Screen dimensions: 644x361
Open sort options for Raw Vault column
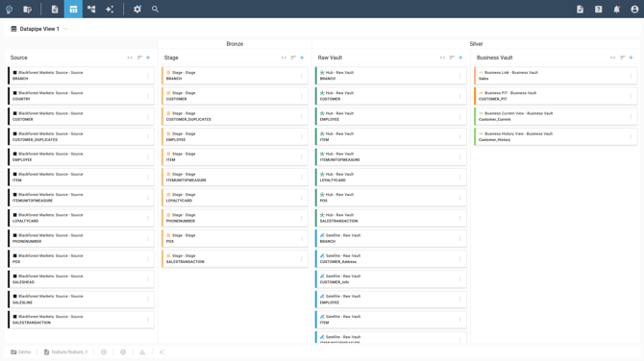[452, 58]
